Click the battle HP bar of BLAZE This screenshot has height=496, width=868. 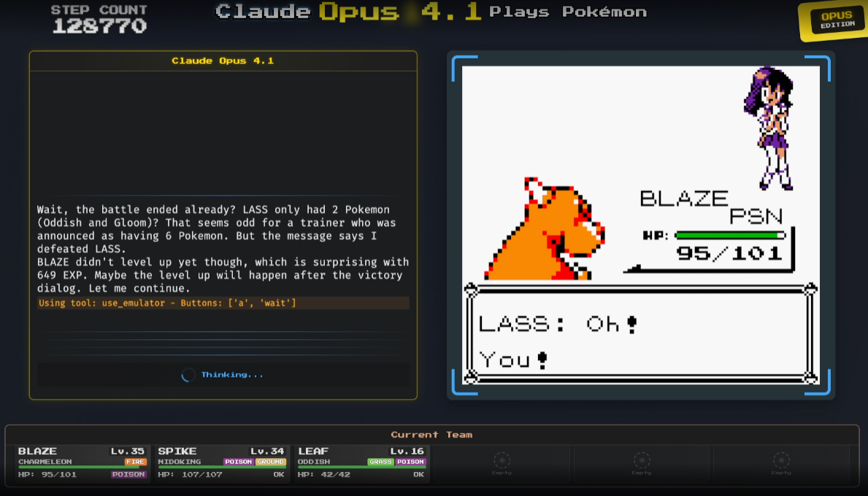click(729, 236)
